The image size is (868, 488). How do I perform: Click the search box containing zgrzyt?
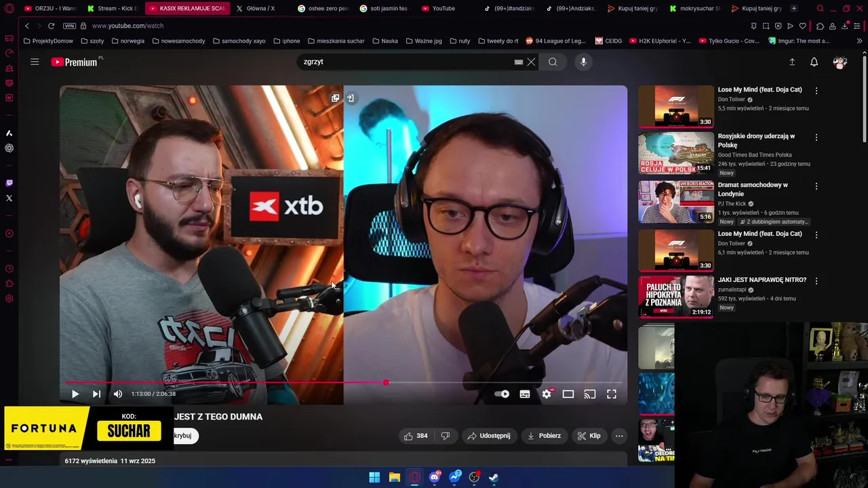[407, 62]
